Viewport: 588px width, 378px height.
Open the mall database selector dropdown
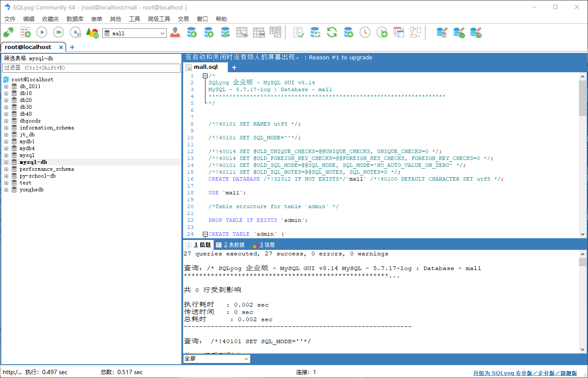(163, 33)
